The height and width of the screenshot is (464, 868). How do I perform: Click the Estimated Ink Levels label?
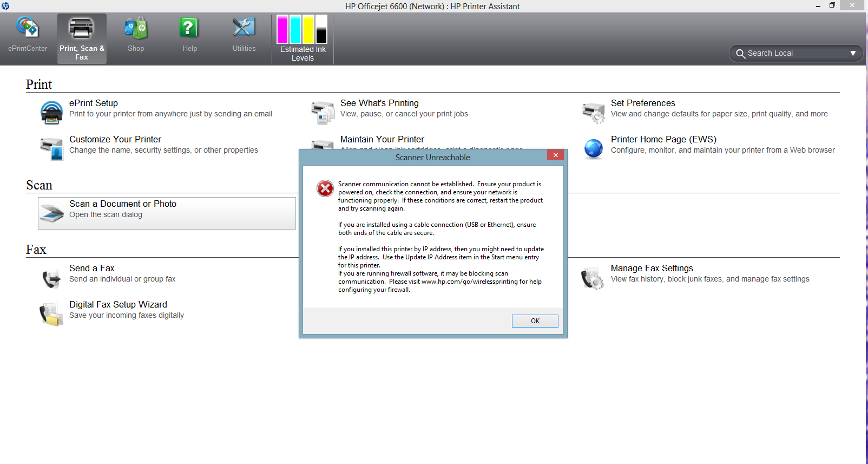303,54
